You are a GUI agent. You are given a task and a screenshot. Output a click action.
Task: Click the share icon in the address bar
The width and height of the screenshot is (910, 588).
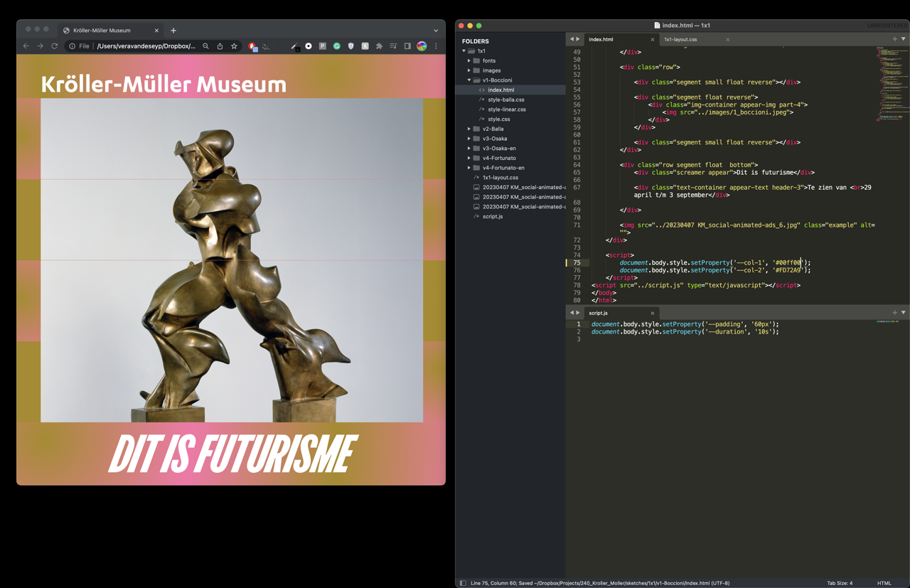tap(220, 46)
